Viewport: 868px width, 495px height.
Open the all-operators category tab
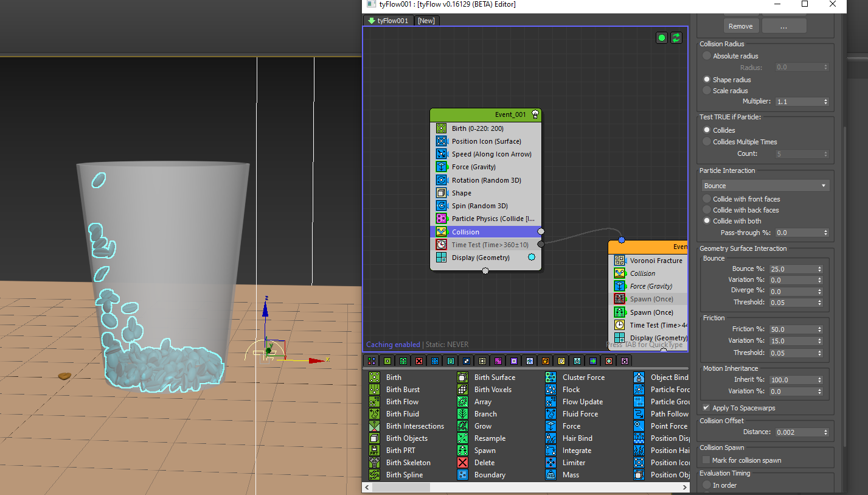click(x=372, y=361)
